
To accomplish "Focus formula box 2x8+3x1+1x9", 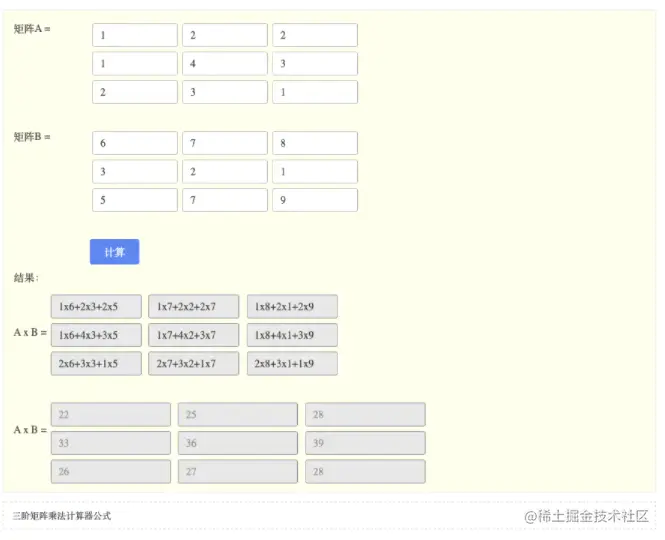I will click(x=292, y=364).
